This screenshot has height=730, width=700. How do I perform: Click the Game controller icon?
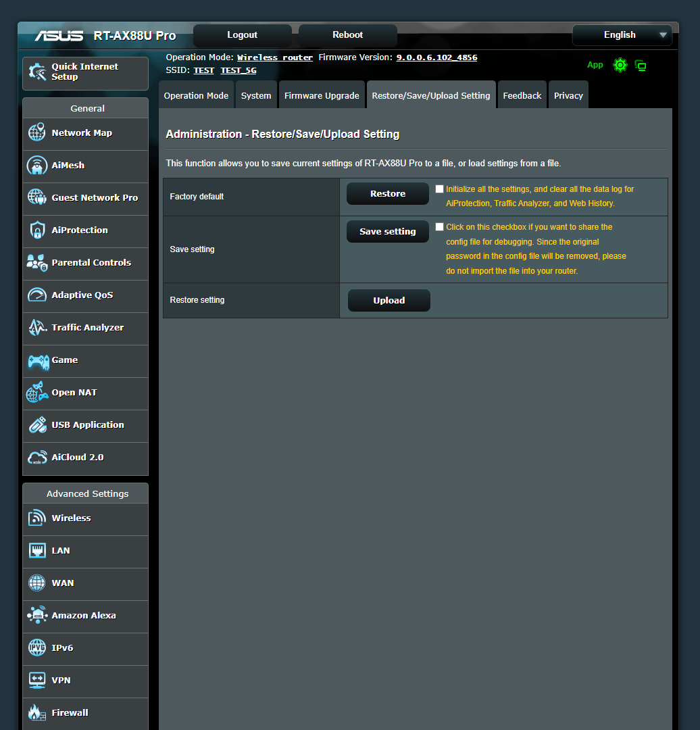(38, 361)
